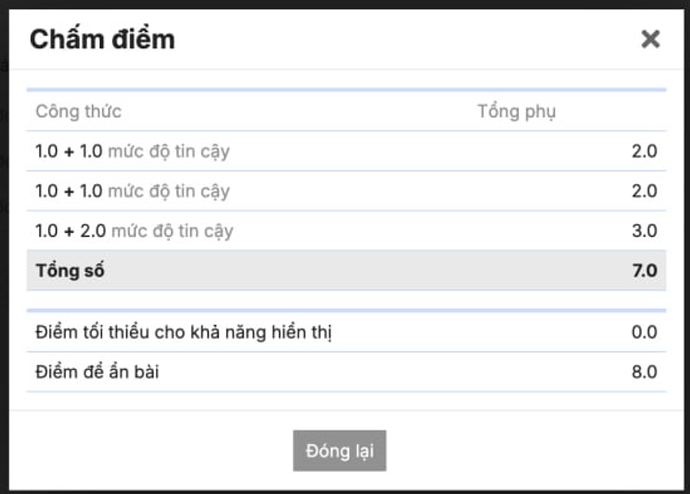This screenshot has width=690, height=494.
Task: Close the Chấm điểm dialog with the X
Action: (x=650, y=40)
